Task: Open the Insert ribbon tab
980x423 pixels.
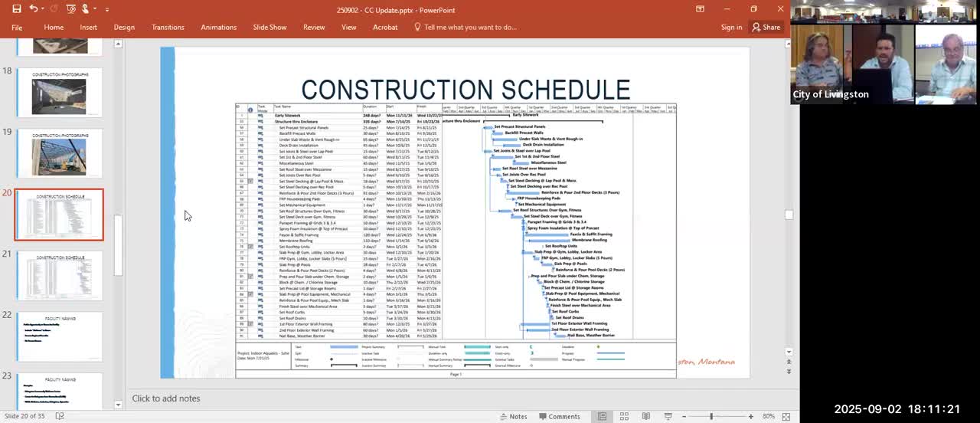Action: click(x=89, y=27)
